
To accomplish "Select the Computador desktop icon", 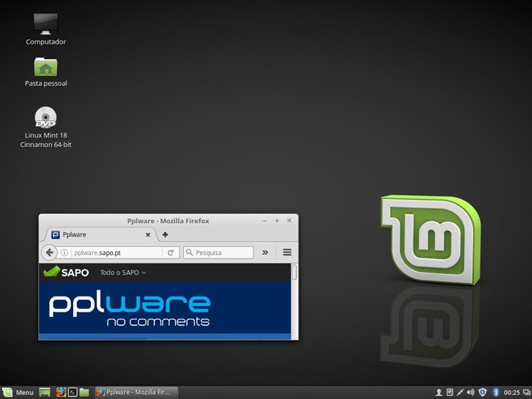I will tap(46, 29).
